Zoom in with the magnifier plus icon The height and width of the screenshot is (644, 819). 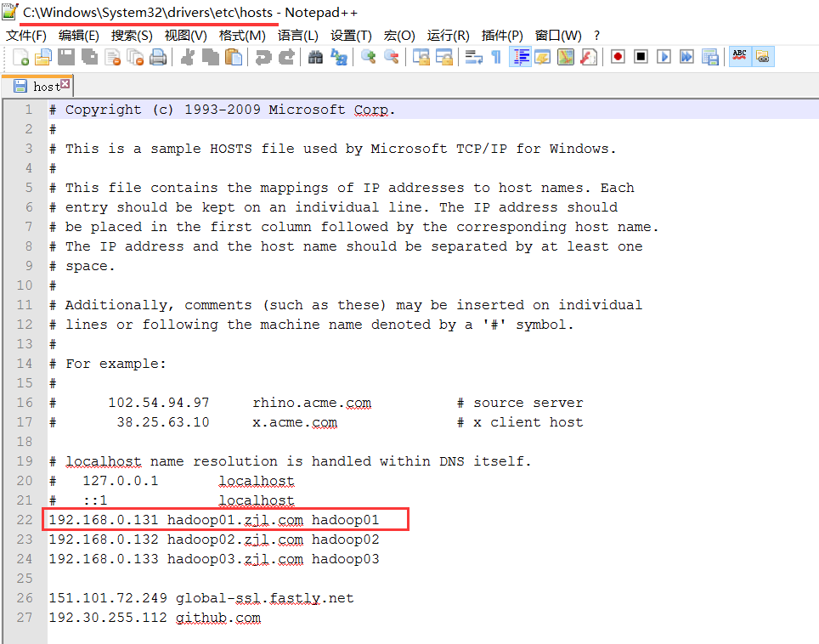pyautogui.click(x=368, y=57)
